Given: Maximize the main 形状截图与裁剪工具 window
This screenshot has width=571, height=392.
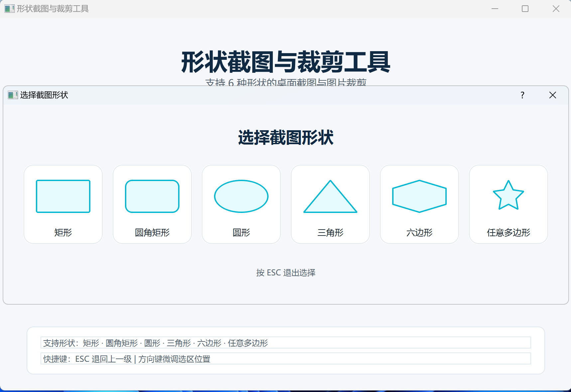Looking at the screenshot, I should 525,9.
